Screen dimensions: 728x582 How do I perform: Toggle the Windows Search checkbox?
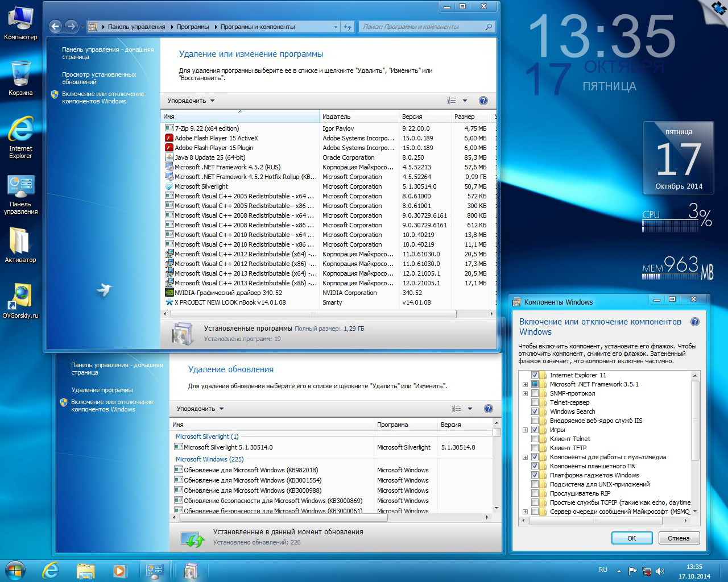[535, 411]
